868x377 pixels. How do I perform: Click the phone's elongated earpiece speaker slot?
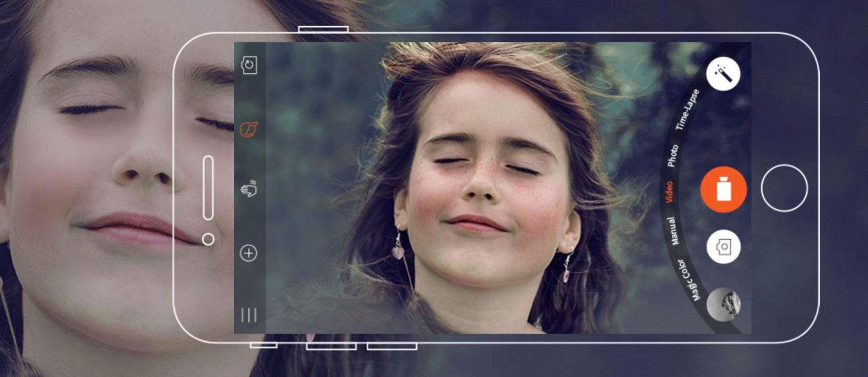(208, 188)
